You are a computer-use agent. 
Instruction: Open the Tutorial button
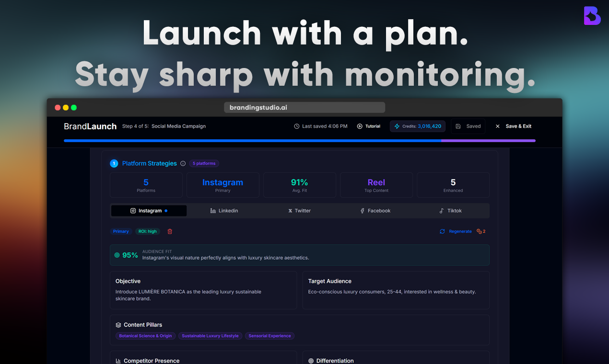[369, 126]
